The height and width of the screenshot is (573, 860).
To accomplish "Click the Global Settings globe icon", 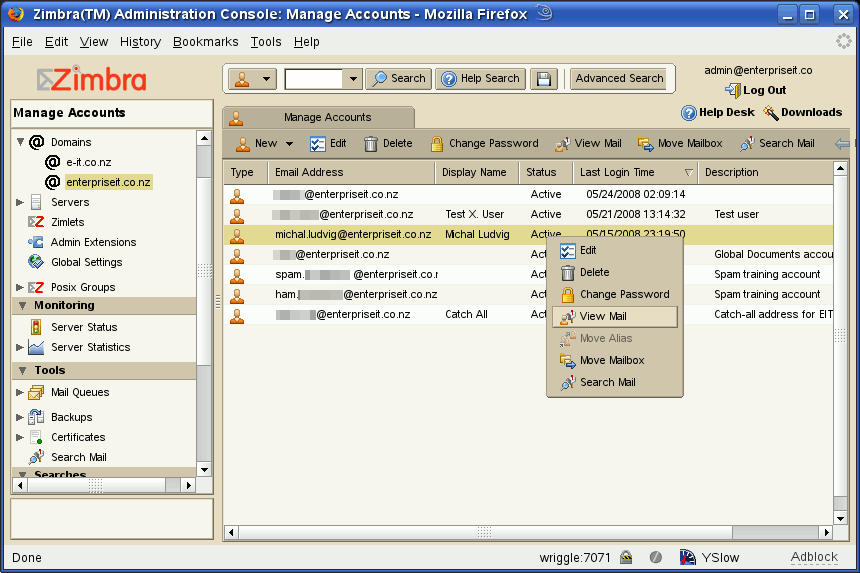I will click(x=36, y=262).
